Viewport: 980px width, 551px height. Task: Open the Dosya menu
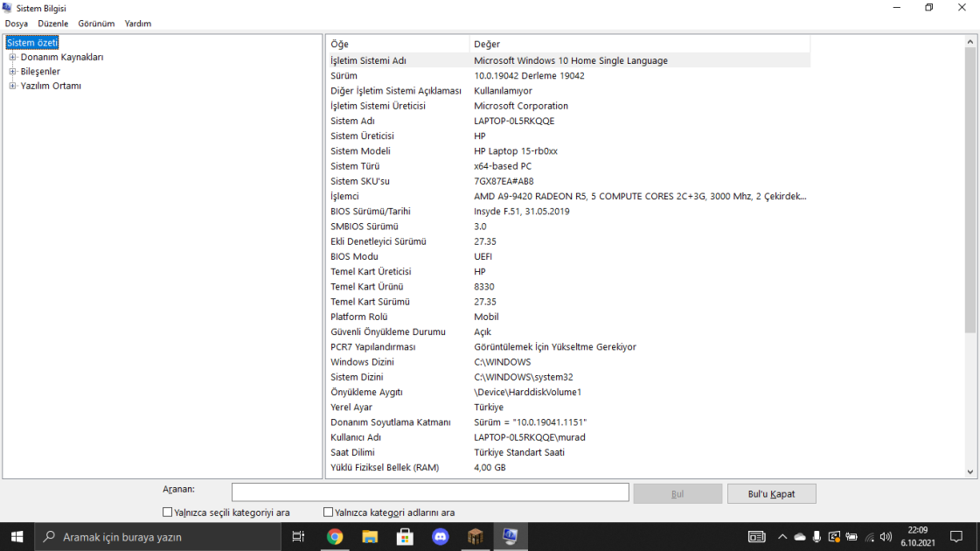coord(17,23)
